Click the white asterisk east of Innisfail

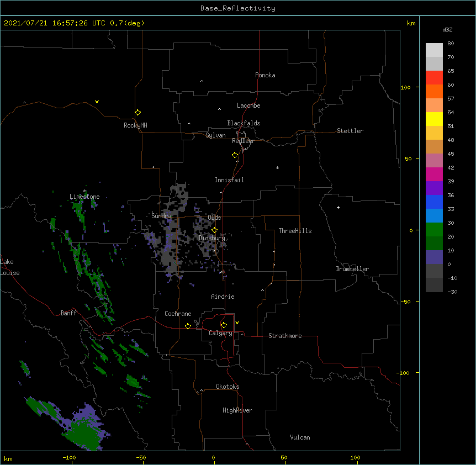point(277,167)
